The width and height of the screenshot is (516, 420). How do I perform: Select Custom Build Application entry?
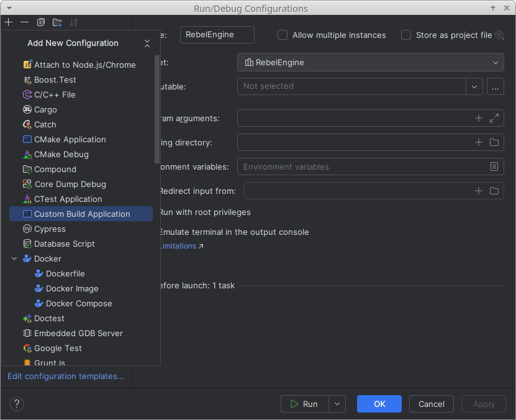tap(81, 214)
